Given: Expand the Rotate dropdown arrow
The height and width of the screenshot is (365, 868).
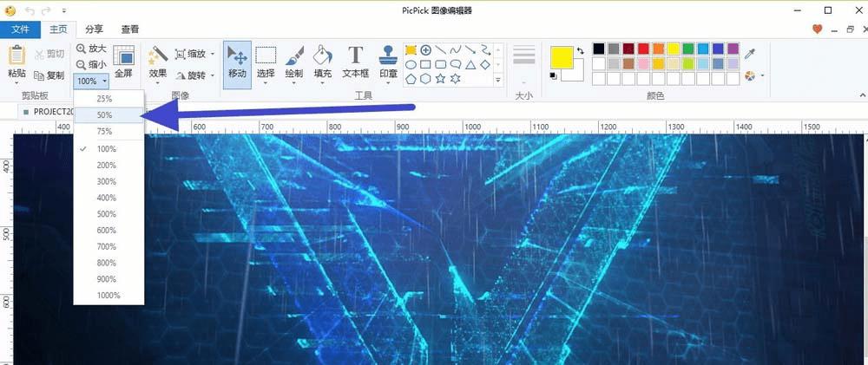Looking at the screenshot, I should point(213,75).
